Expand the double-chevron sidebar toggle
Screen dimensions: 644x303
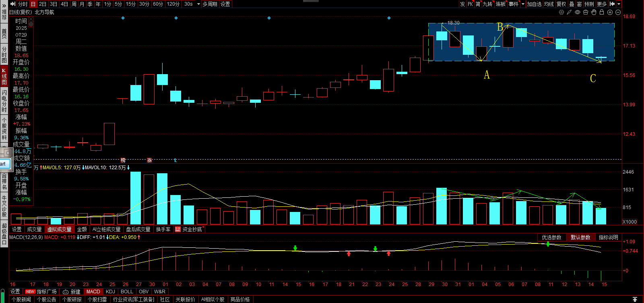4,6
